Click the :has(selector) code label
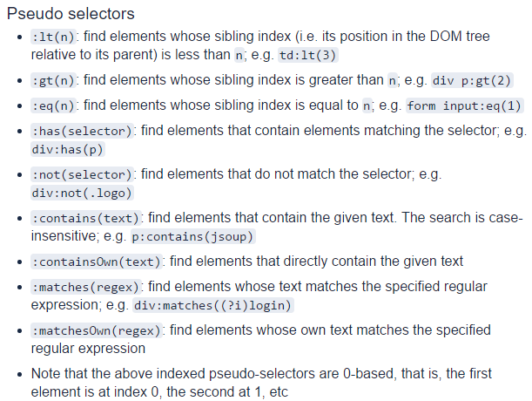This screenshot has height=401, width=532. click(82, 131)
